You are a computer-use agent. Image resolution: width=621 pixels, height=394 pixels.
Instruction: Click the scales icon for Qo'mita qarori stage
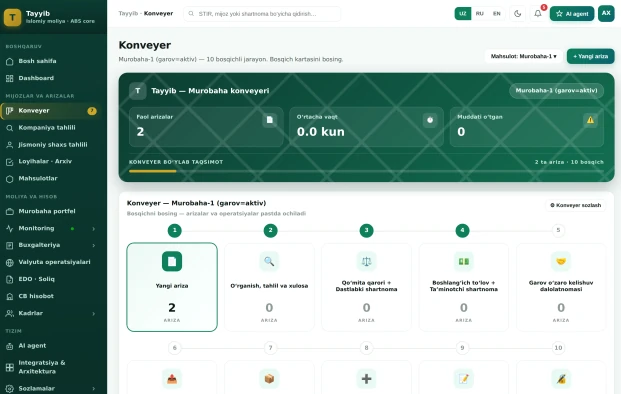click(366, 261)
